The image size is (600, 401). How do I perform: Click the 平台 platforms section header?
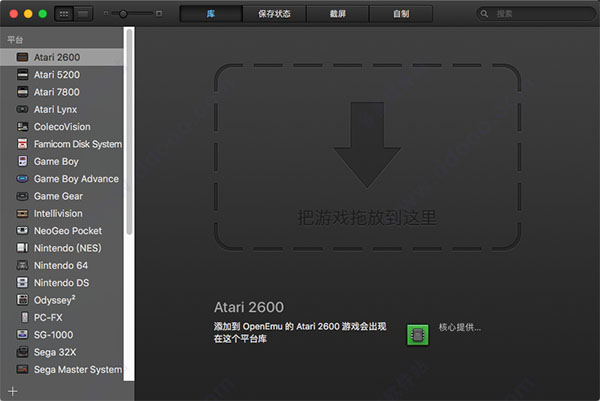[15, 39]
